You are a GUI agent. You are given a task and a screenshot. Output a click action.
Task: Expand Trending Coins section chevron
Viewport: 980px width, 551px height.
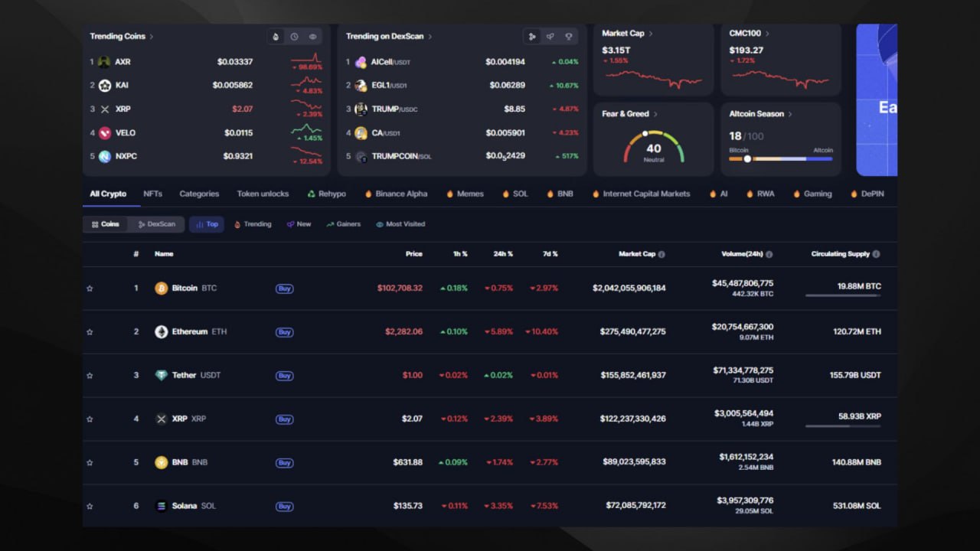152,37
